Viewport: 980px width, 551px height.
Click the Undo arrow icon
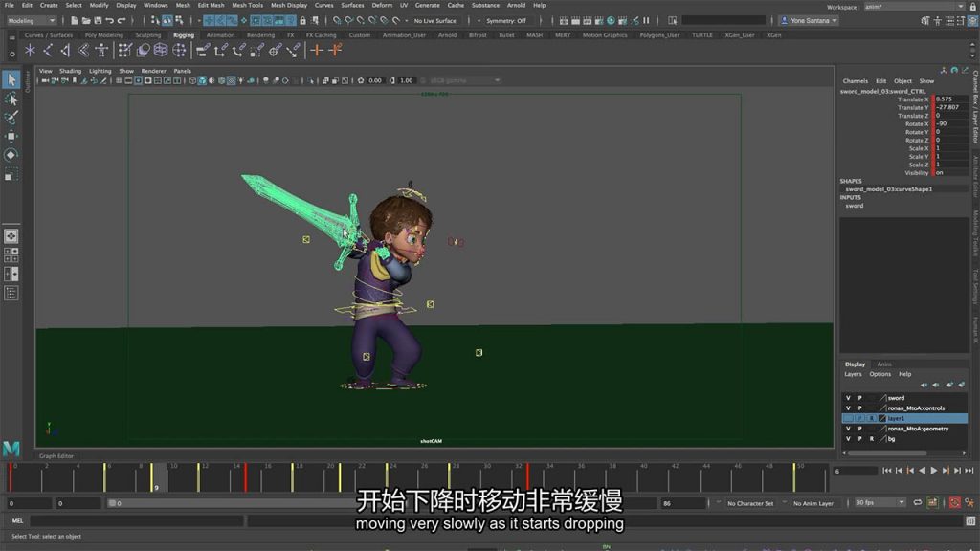pos(109,21)
